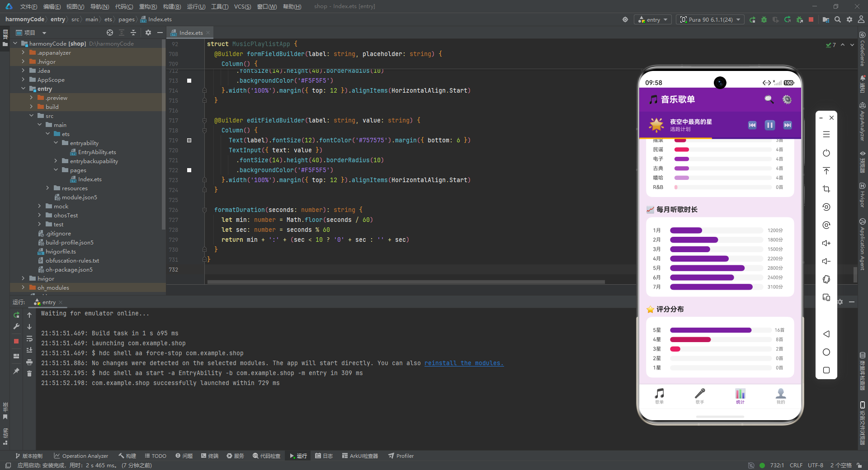The width and height of the screenshot is (868, 470).
Task: Clear run console with trash icon
Action: (29, 374)
